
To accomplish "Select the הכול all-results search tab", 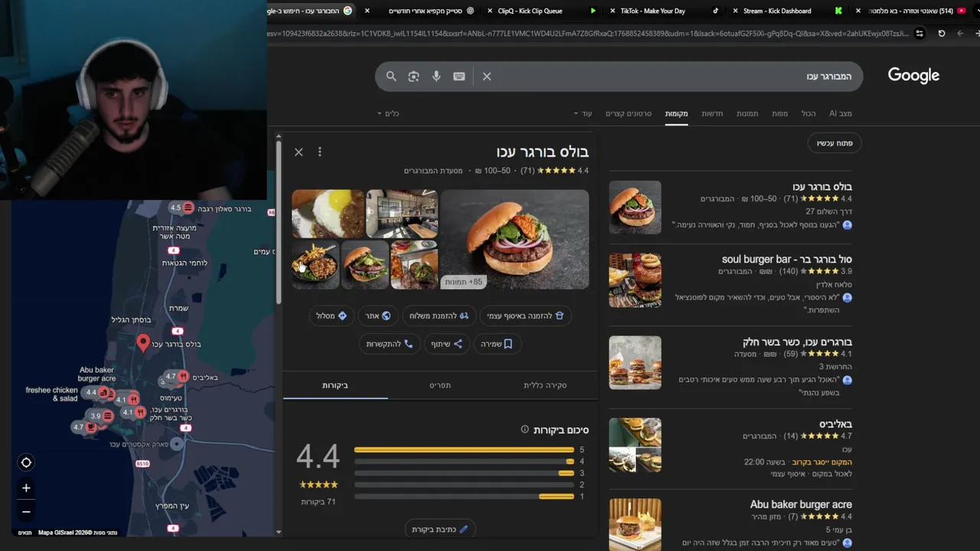I will pos(808,113).
